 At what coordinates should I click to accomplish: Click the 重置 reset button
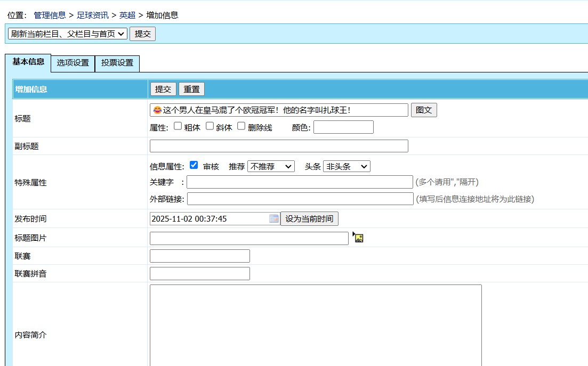coord(191,89)
